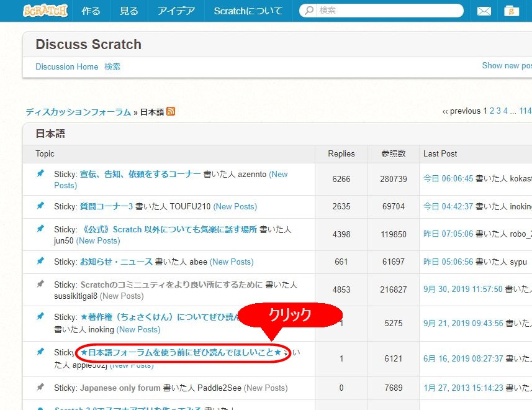Open last post 今日 06:06:45
532x410 pixels.
click(448, 178)
